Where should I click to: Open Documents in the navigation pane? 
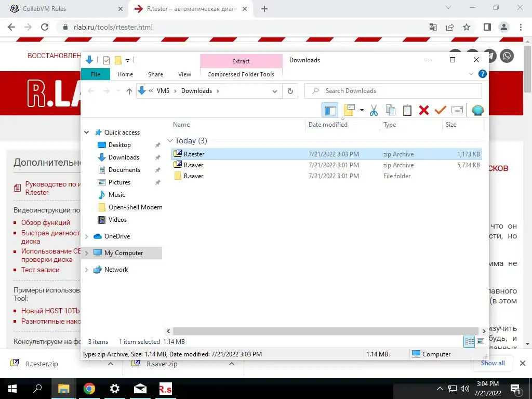pos(124,170)
